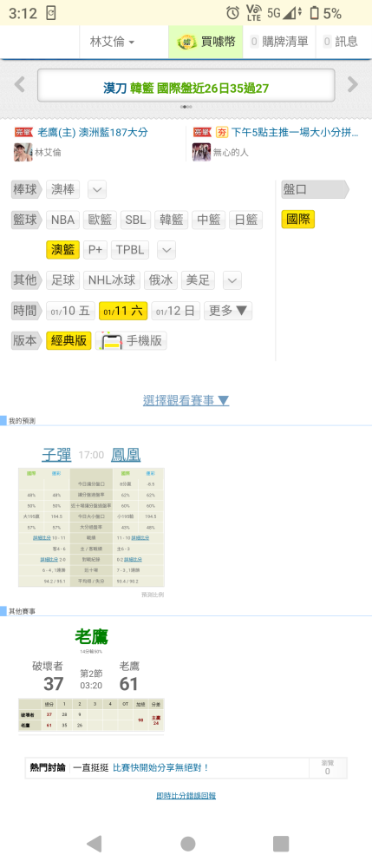Tap the alarm clock status icon
372x868 pixels.
point(232,13)
